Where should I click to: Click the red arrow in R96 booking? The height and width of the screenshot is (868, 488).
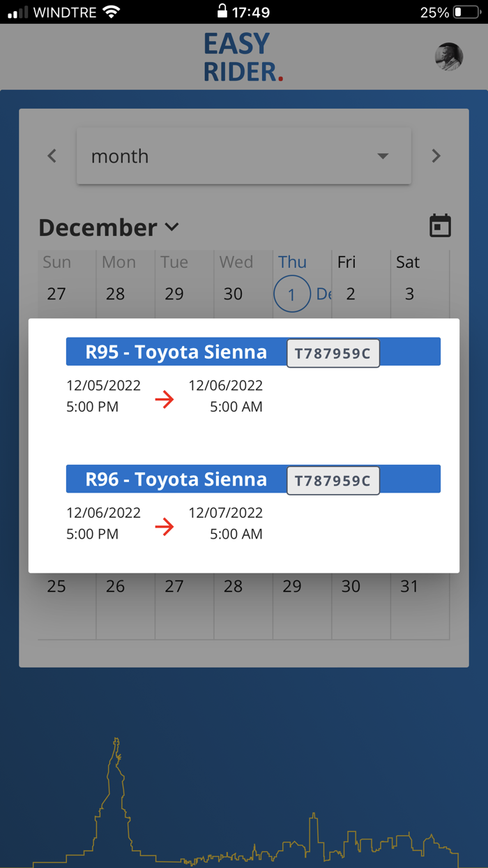click(x=165, y=527)
